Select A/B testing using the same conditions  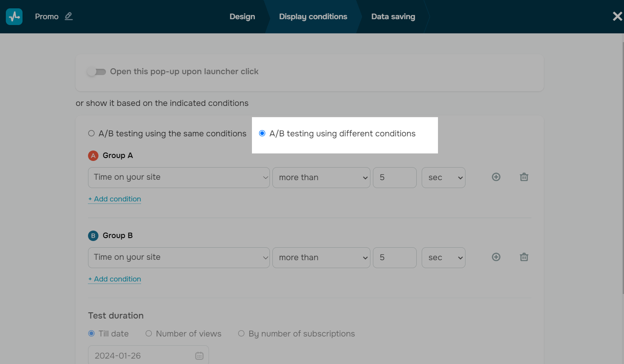click(91, 133)
